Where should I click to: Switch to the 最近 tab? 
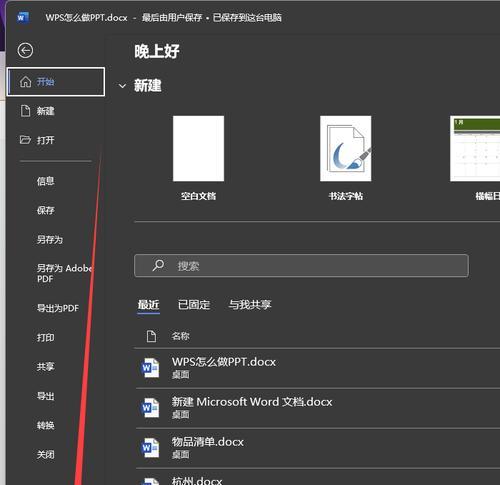(x=149, y=304)
